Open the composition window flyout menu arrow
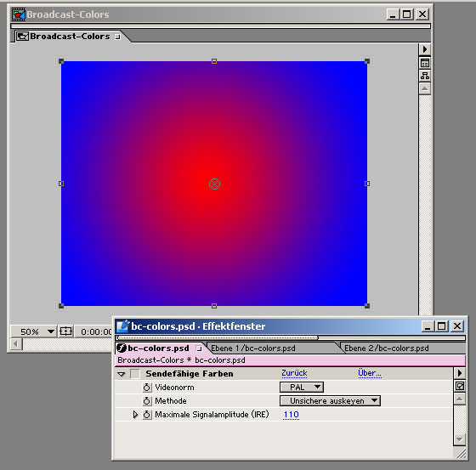 tap(425, 49)
